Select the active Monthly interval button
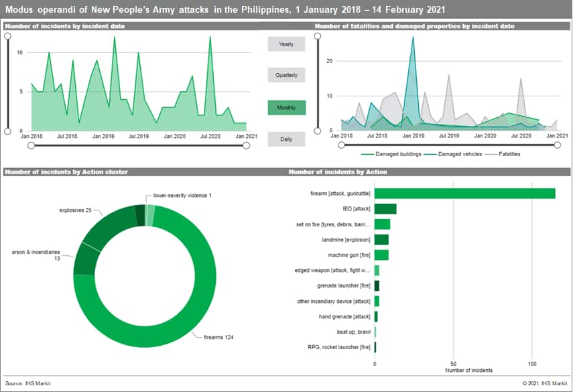The height and width of the screenshot is (392, 575). (286, 107)
